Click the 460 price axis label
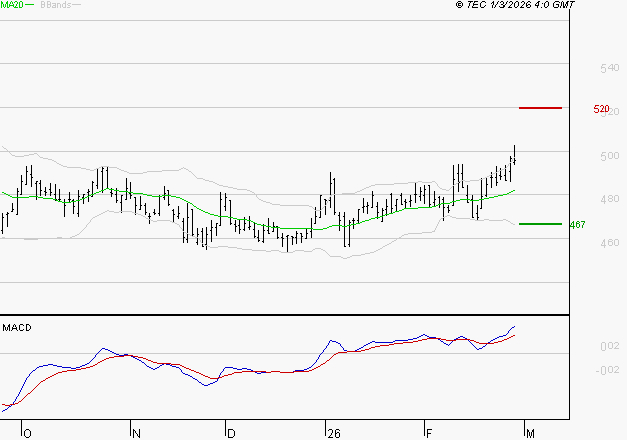This screenshot has width=627, height=440. [x=609, y=242]
